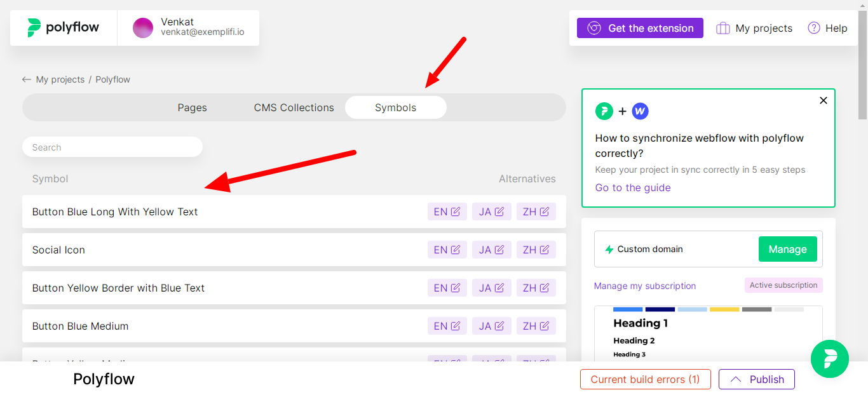Screen dimensions: 868x397
Task: Edit ZH alternative for Button Blue Long With Yellow Text
Action: click(x=536, y=212)
